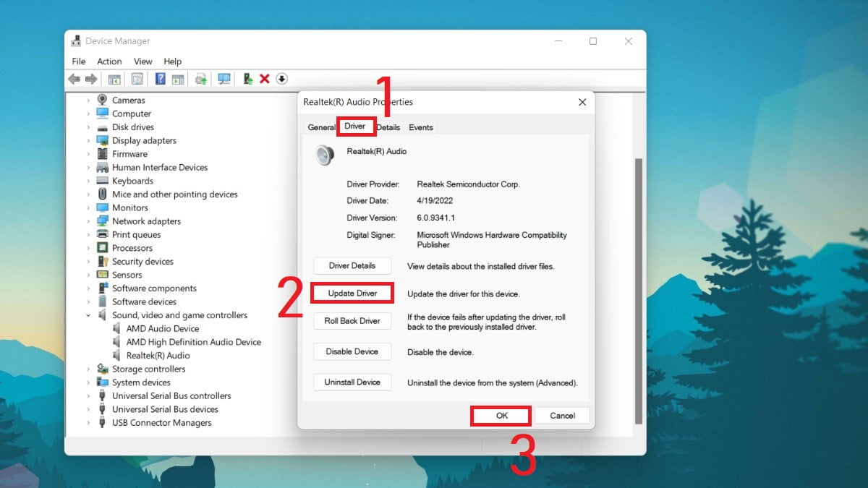Viewport: 868px width, 488px height.
Task: Click the Processors category icon
Action: [102, 248]
